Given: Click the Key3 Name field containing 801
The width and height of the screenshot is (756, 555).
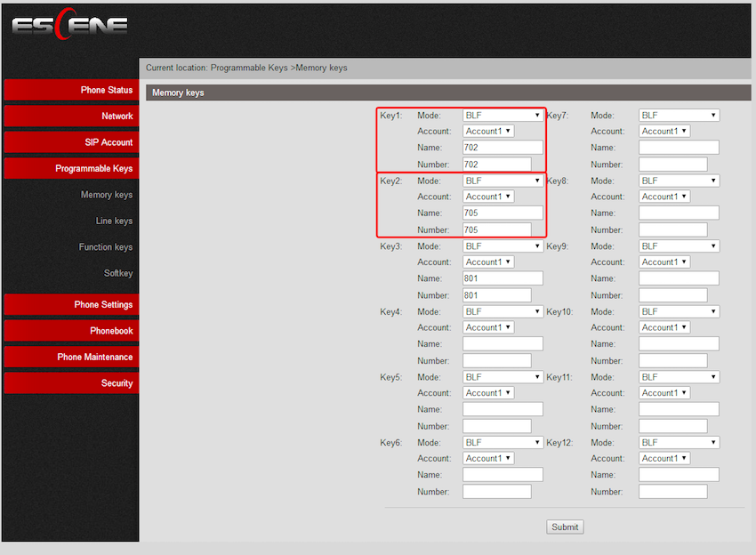Looking at the screenshot, I should pyautogui.click(x=503, y=278).
